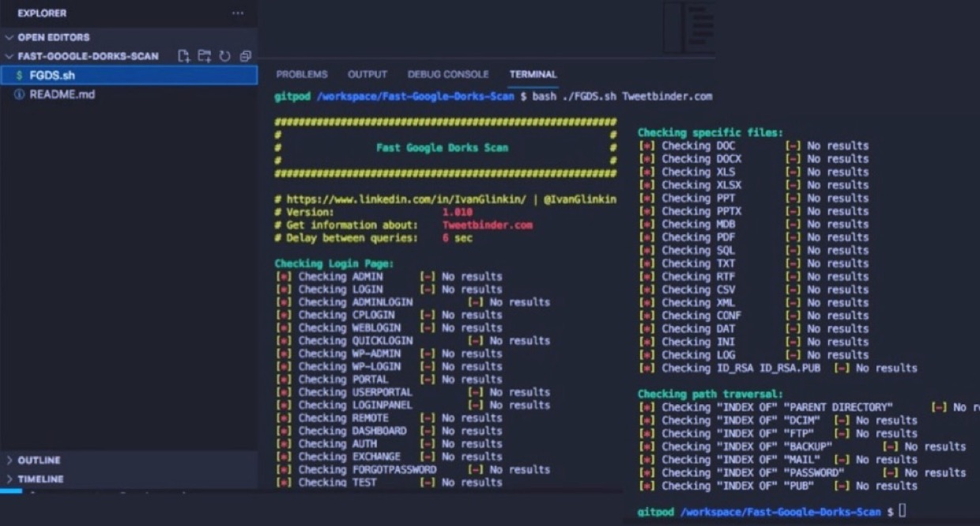Open FGDS.sh in the Explorer
980x526 pixels.
pos(129,75)
